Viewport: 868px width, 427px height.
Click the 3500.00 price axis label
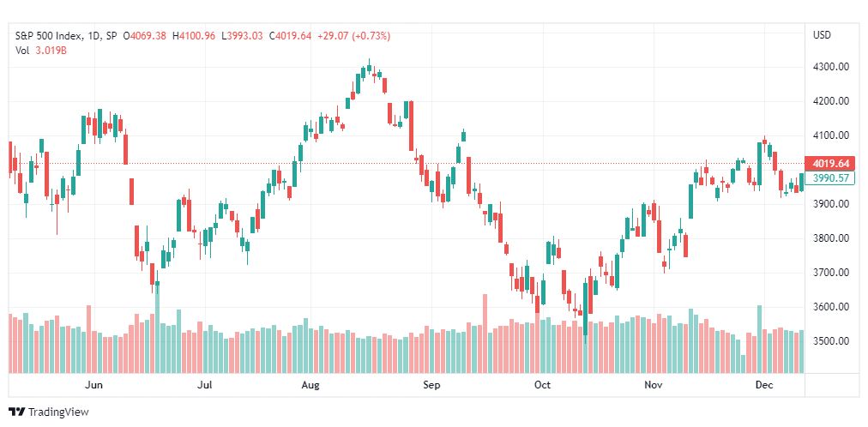[x=831, y=340]
